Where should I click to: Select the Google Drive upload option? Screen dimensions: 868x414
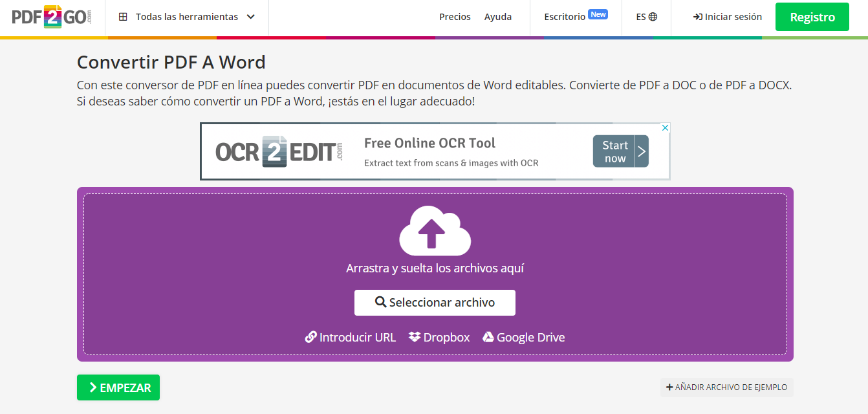coord(523,337)
